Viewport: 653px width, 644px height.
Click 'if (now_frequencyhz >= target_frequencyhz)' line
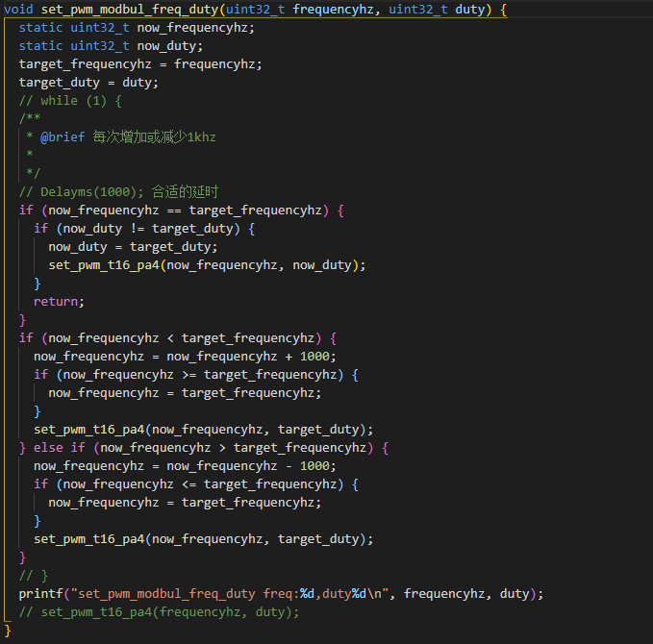[x=196, y=375]
